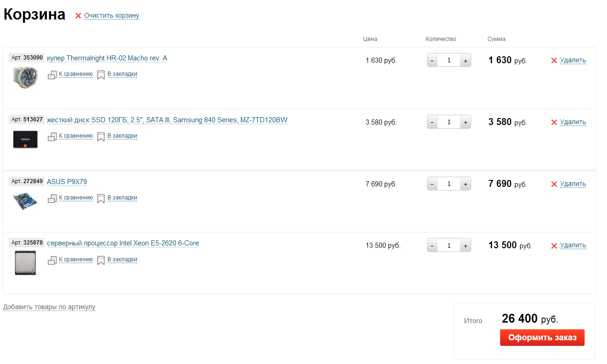Screen dimensions: 607x364
Task: Click the ASUS P9X79 motherboard thumbnail
Action: coord(25,200)
